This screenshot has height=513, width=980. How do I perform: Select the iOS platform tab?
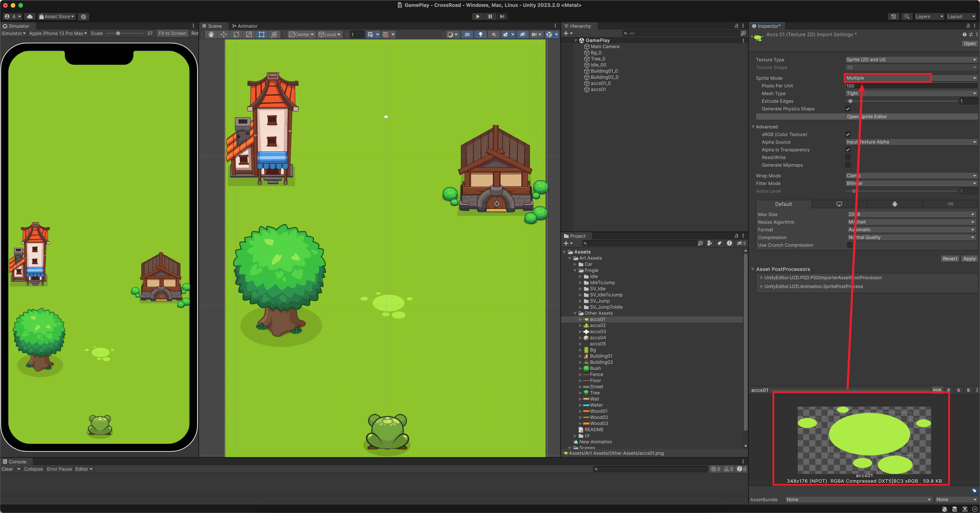[x=950, y=204]
